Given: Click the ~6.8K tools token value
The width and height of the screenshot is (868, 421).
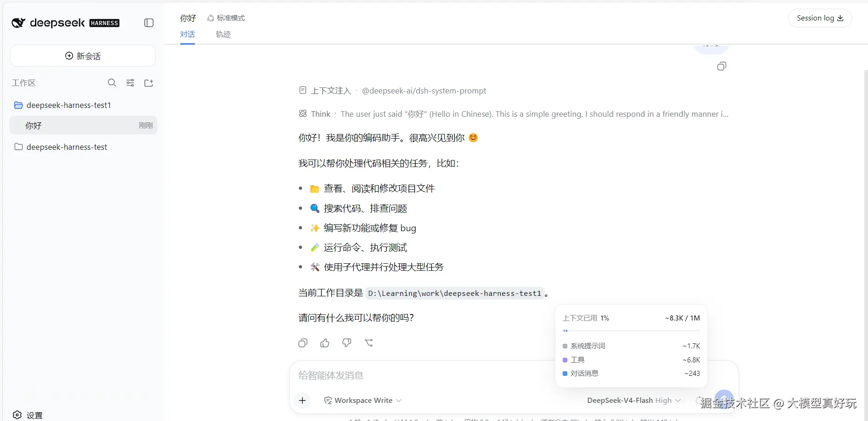Looking at the screenshot, I should (x=691, y=360).
